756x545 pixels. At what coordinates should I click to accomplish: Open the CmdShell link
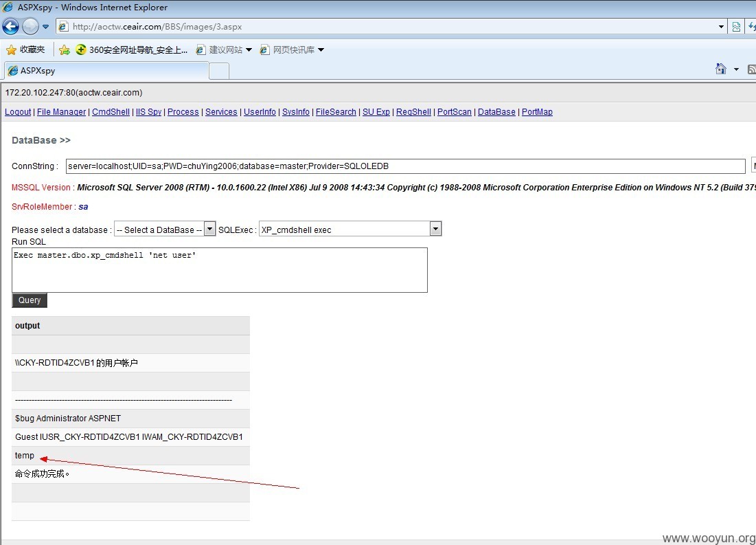(111, 112)
